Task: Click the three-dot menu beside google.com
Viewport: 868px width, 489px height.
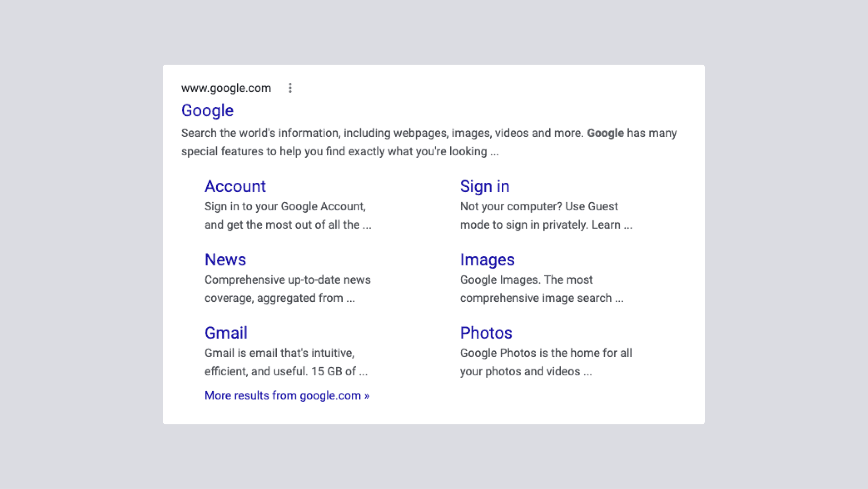Action: [290, 88]
